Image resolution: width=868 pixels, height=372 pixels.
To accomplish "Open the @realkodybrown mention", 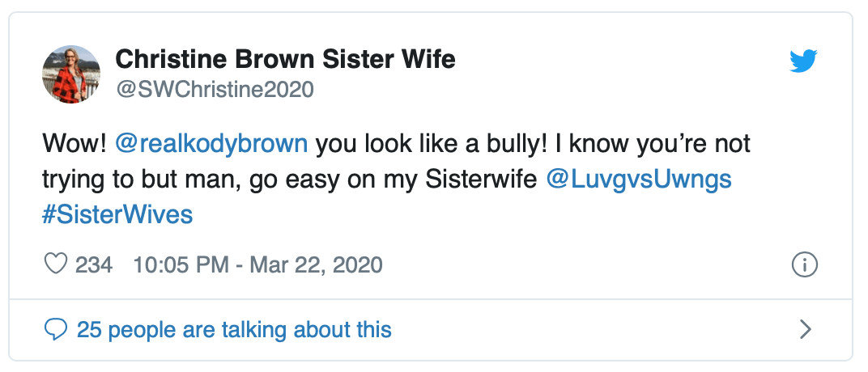I will pyautogui.click(x=212, y=144).
